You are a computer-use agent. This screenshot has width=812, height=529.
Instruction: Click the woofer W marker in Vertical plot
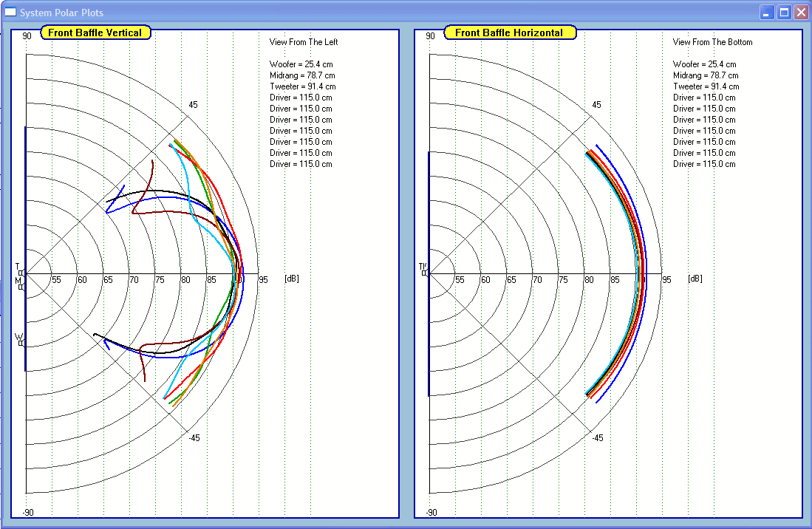[20, 340]
